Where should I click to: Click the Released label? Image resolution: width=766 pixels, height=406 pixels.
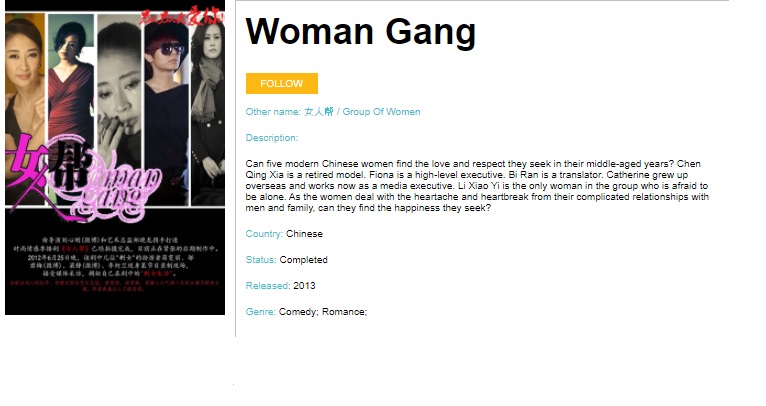[x=268, y=286]
